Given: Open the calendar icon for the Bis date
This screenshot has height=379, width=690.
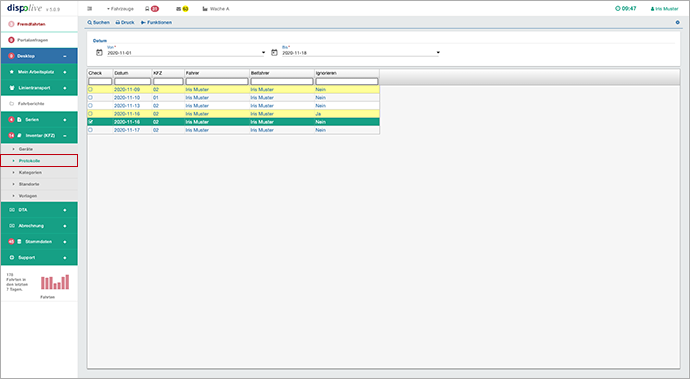Looking at the screenshot, I should point(274,52).
